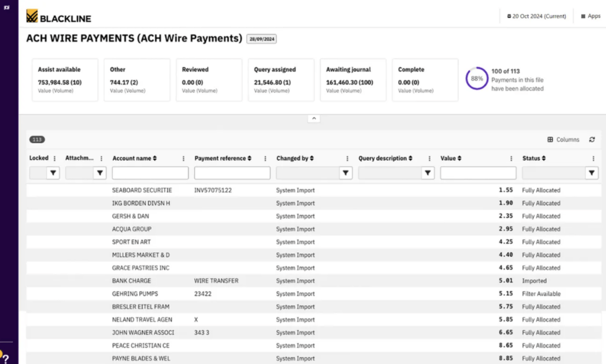Image resolution: width=606 pixels, height=364 pixels.
Task: Collapse the summary panel with the chevron
Action: (314, 118)
